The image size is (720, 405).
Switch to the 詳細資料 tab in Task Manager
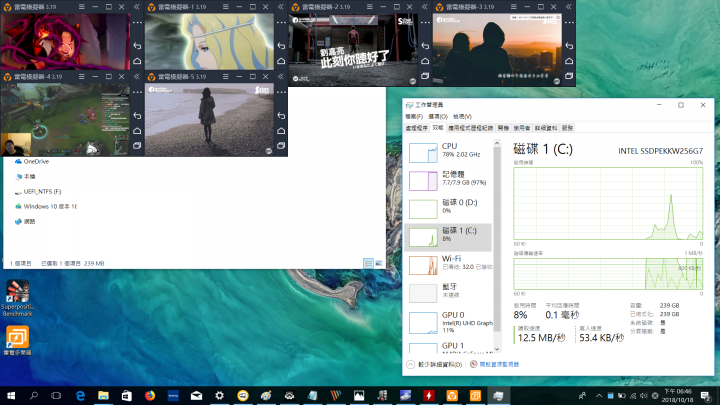pos(546,128)
